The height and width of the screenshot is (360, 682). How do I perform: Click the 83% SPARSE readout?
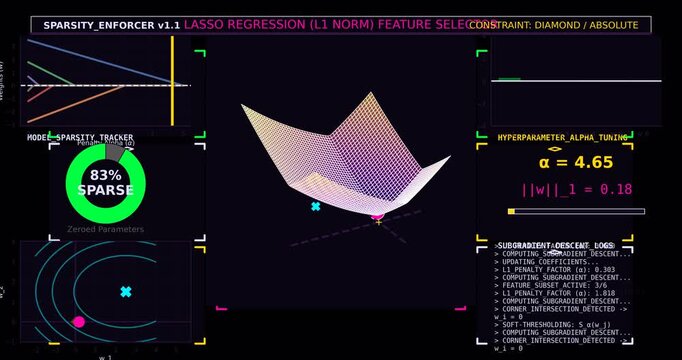coord(106,183)
